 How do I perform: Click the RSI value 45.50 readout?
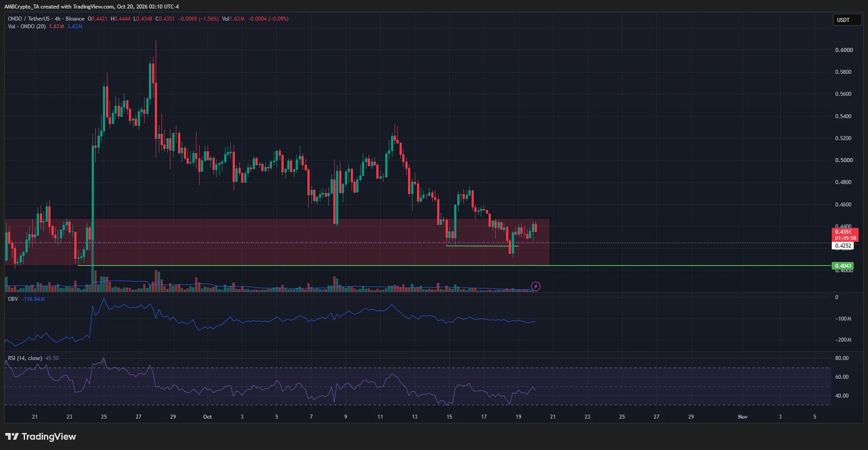tap(52, 358)
